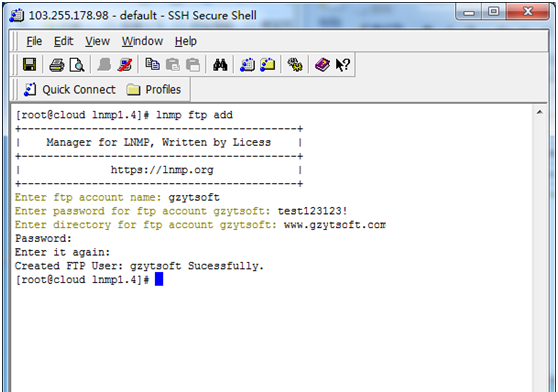Image resolution: width=558 pixels, height=392 pixels.
Task: Maximize the SSH Secure Shell window
Action: (493, 12)
